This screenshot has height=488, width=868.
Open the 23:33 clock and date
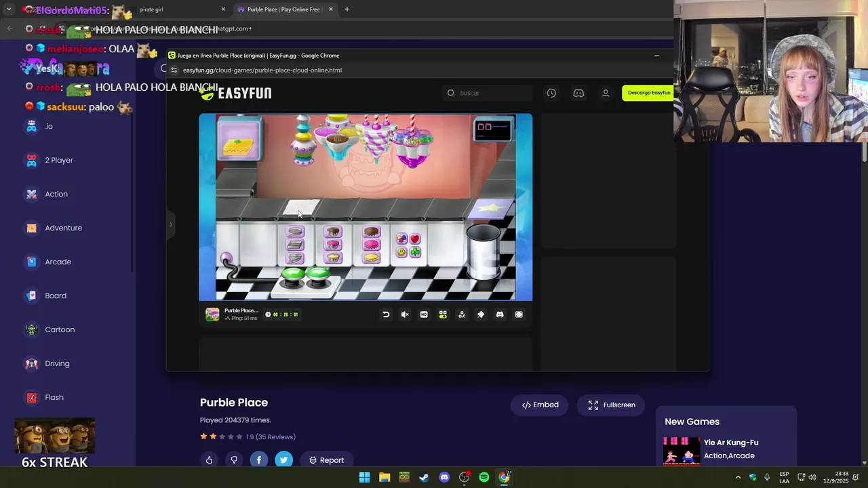(835, 477)
